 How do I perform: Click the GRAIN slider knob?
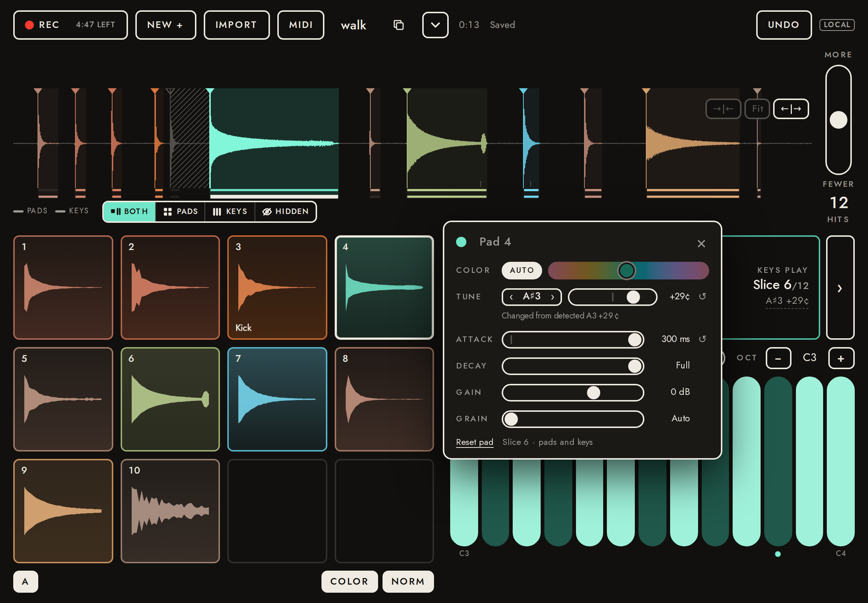click(511, 419)
